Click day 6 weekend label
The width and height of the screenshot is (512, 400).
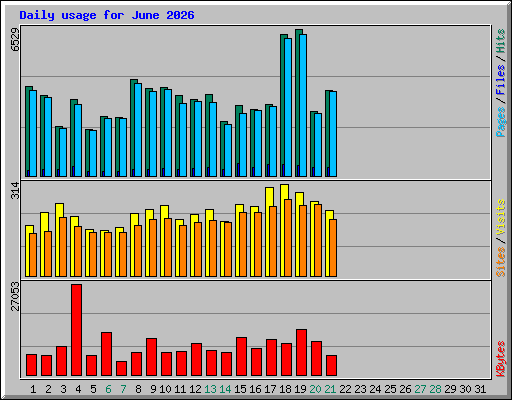(x=108, y=389)
